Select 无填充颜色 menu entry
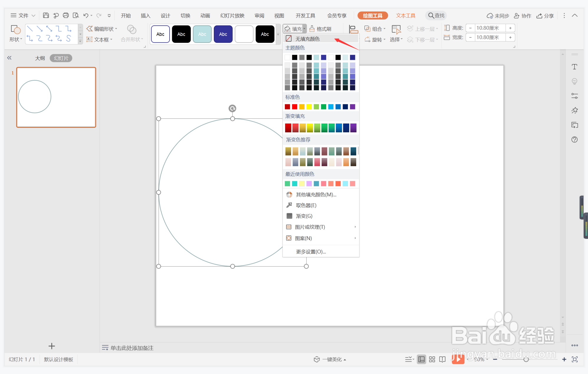588x374 pixels. pos(307,39)
